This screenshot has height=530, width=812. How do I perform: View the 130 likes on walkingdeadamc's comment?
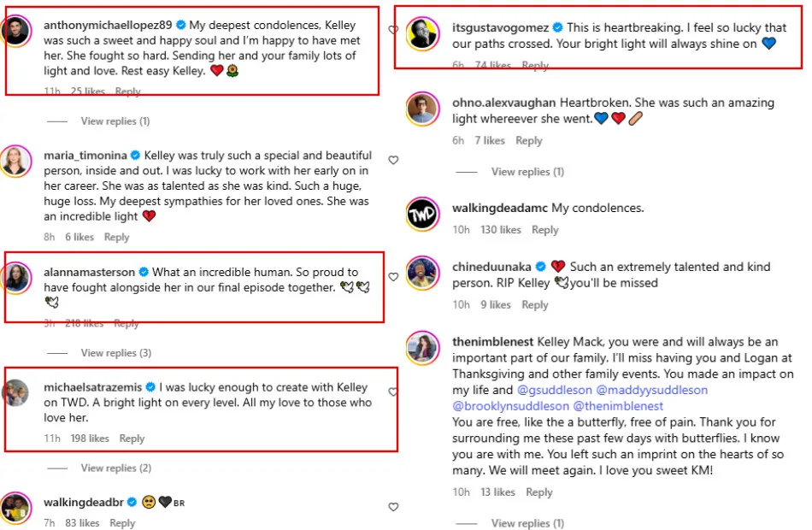(500, 230)
